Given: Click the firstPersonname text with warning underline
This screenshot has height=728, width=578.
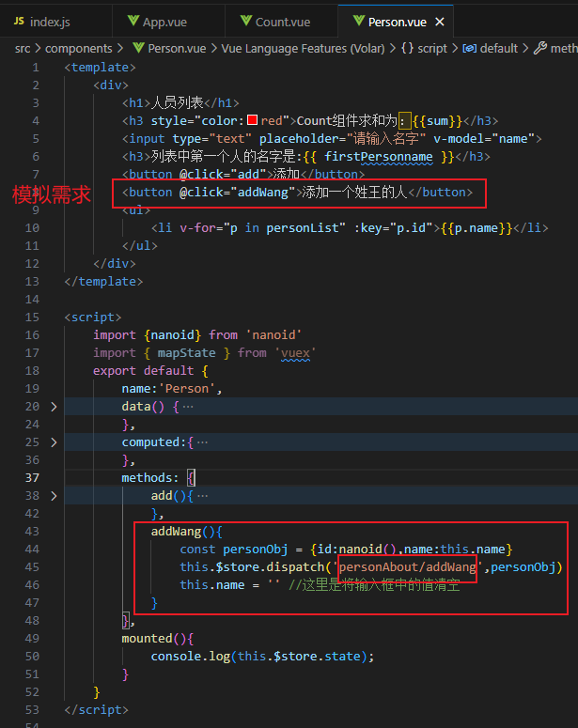Looking at the screenshot, I should tap(378, 157).
